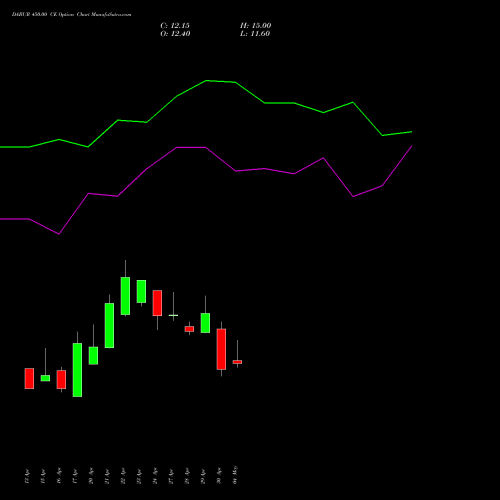Select the small red 04 May candle
Screen dimensions: 500x500
pyautogui.click(x=237, y=362)
